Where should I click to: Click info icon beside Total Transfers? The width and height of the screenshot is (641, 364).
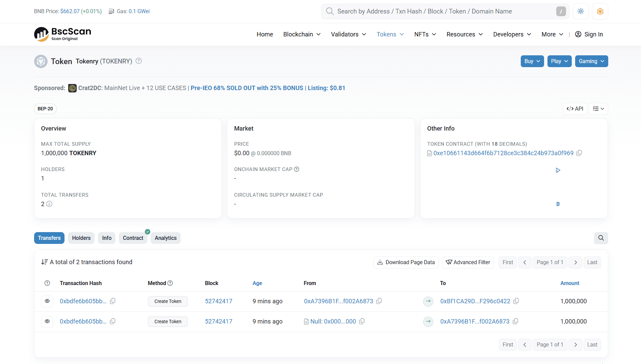(x=49, y=204)
